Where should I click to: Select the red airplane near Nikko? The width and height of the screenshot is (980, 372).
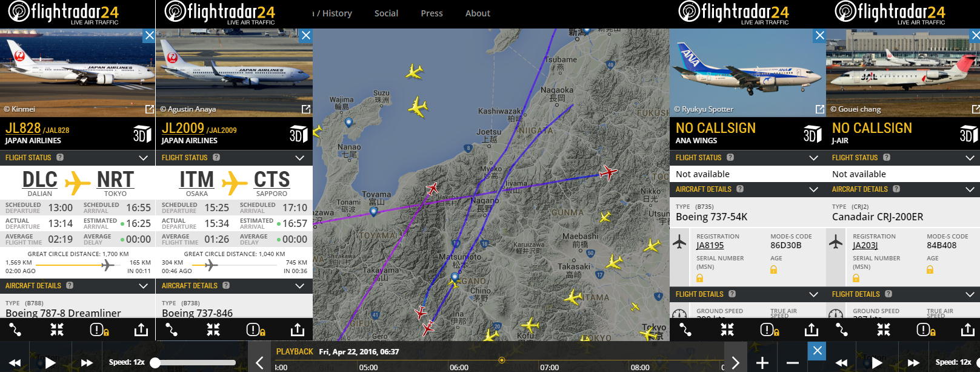[608, 173]
